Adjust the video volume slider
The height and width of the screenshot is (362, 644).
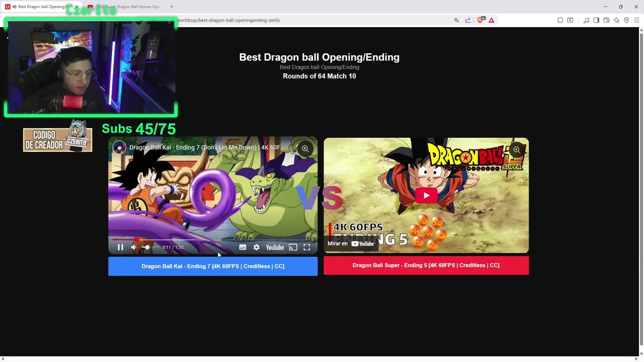tap(150, 247)
